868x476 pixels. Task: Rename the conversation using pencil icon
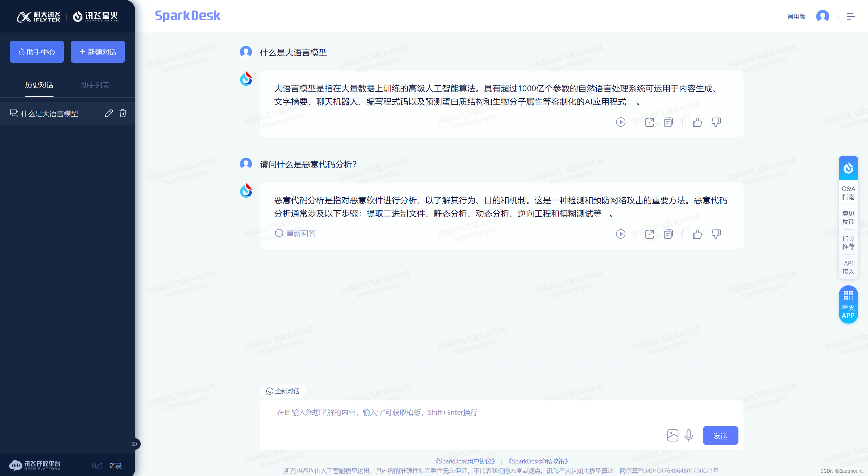(109, 113)
